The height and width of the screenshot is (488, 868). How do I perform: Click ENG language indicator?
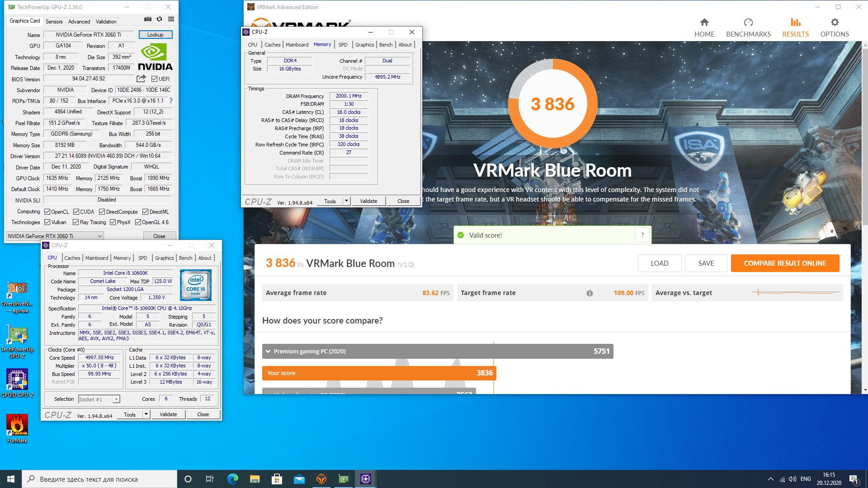click(x=806, y=479)
